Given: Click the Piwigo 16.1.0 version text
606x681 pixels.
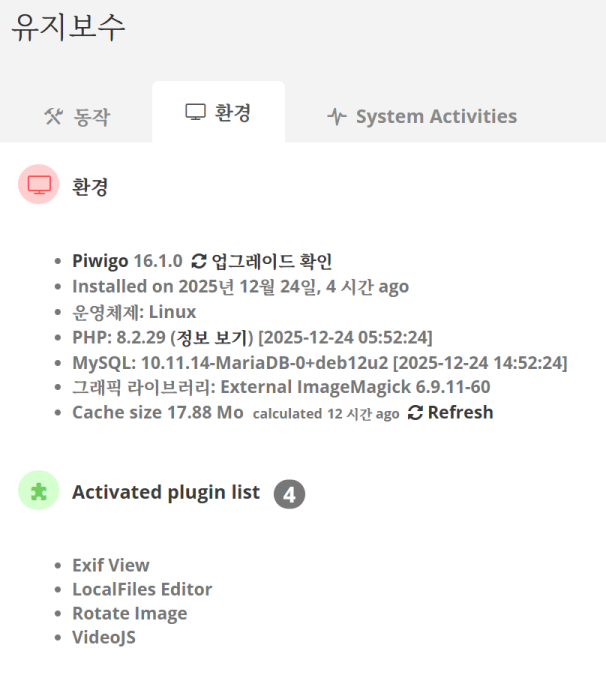Looking at the screenshot, I should coord(127,261).
